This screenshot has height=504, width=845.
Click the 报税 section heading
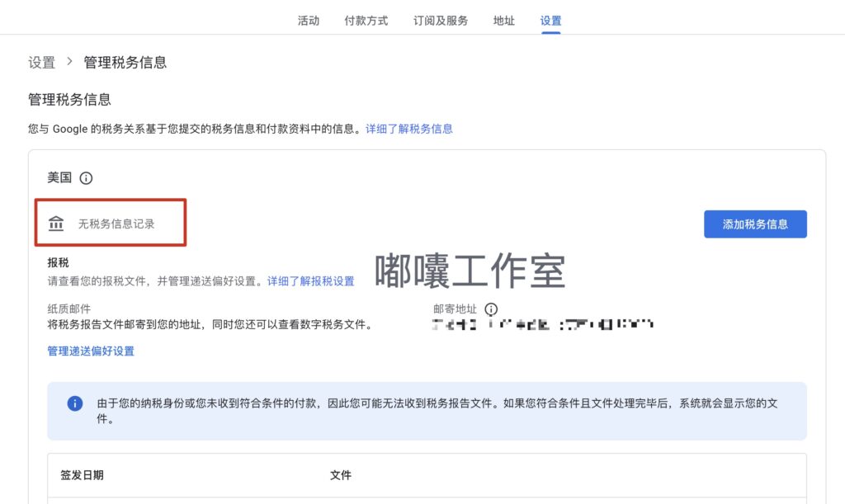[59, 263]
